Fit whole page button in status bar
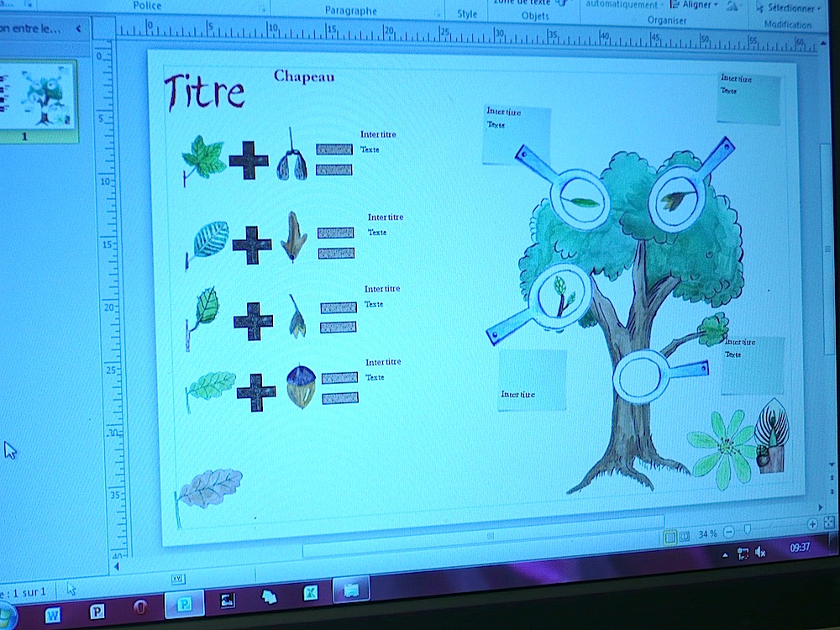Viewport: 840px width, 630px height. (x=829, y=522)
